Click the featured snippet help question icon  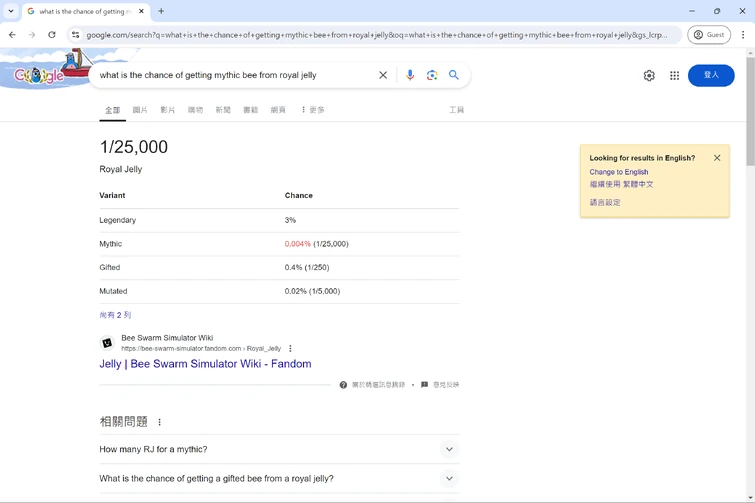pyautogui.click(x=343, y=385)
